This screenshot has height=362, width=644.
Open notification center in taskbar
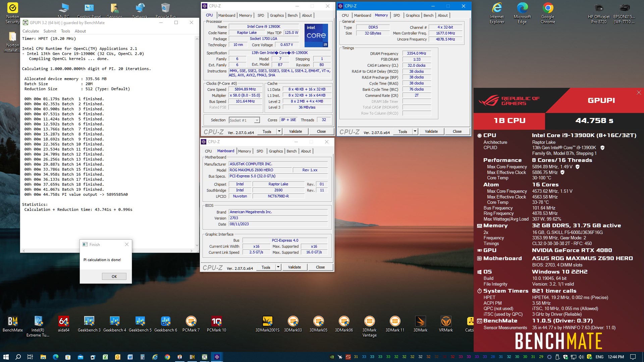[633, 357]
